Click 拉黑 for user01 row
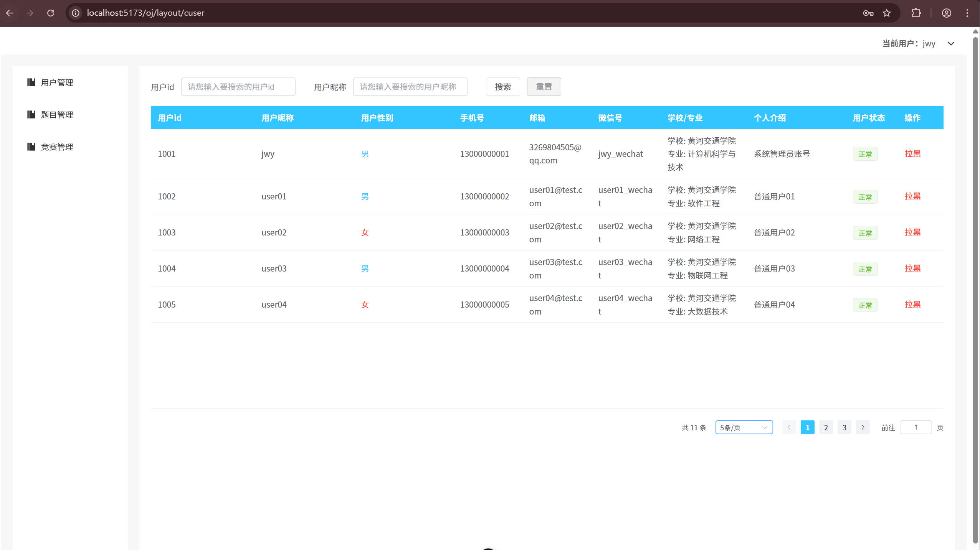Image resolution: width=980 pixels, height=550 pixels. point(912,196)
